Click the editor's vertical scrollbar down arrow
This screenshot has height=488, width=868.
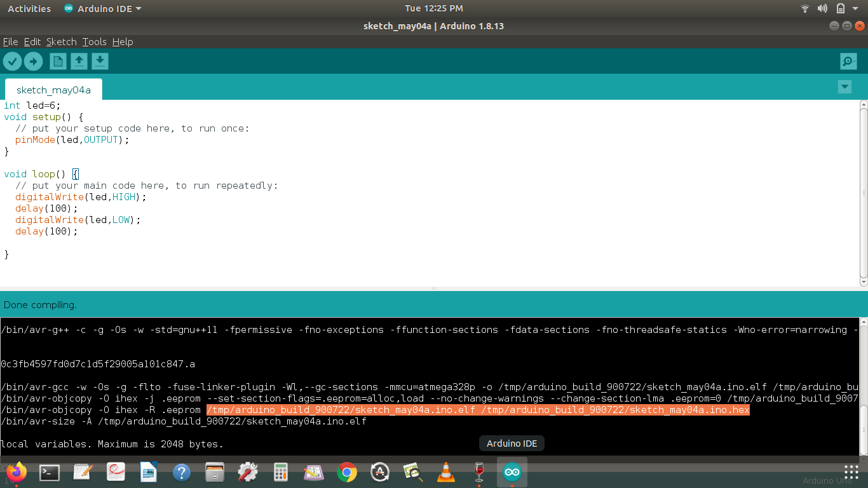coord(863,282)
